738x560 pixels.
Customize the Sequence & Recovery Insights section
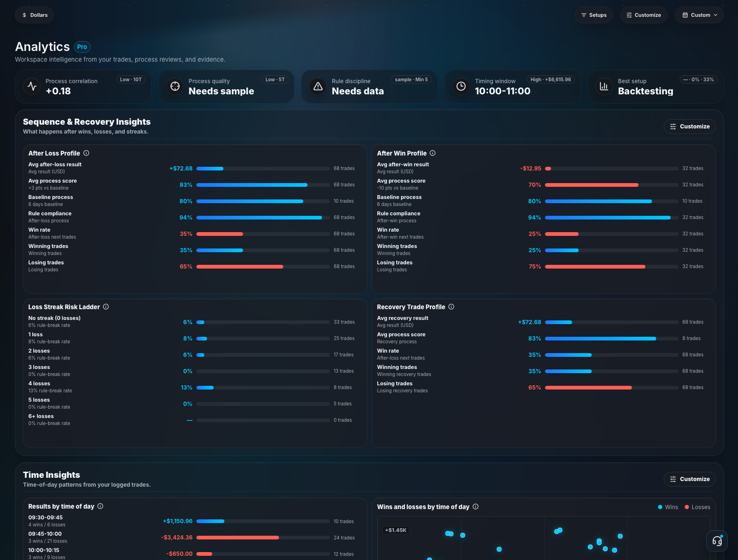coord(690,127)
